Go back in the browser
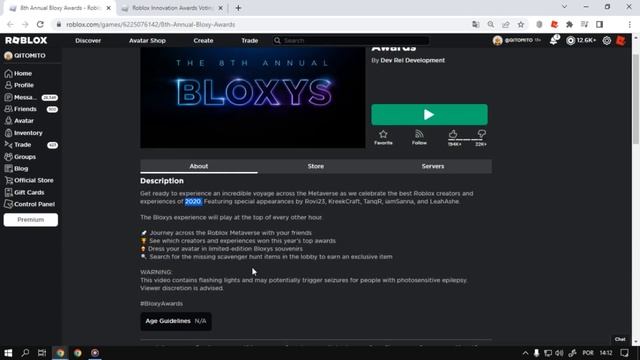The width and height of the screenshot is (640, 360). [x=11, y=24]
